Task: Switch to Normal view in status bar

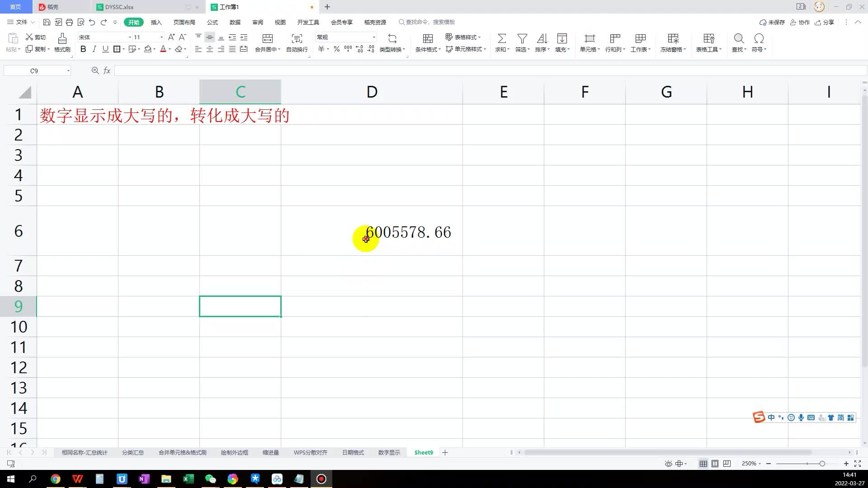Action: click(x=703, y=464)
